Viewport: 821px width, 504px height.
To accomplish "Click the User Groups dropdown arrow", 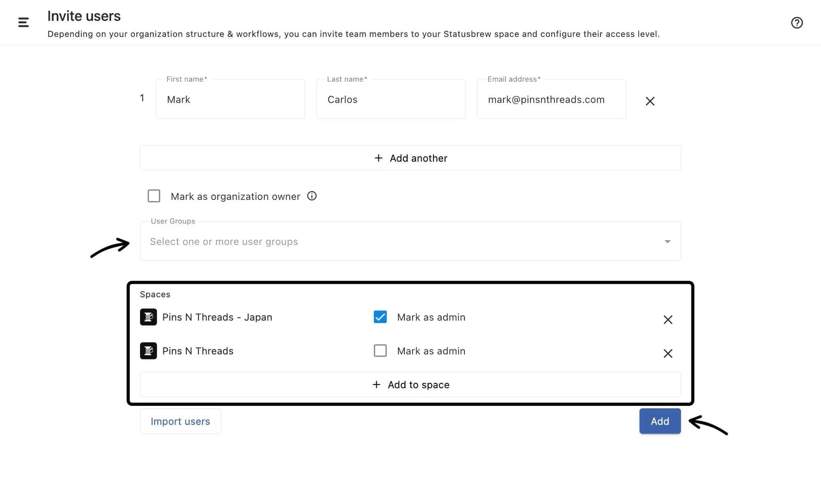I will point(667,241).
